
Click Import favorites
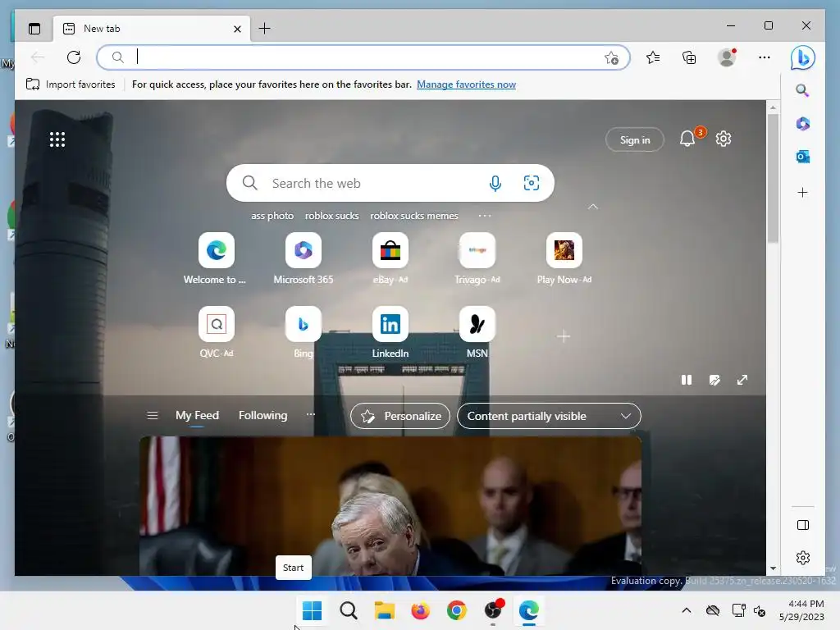coord(71,84)
